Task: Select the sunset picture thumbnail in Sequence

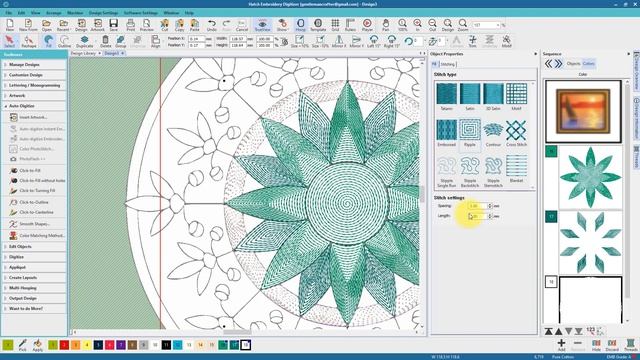Action: (583, 111)
